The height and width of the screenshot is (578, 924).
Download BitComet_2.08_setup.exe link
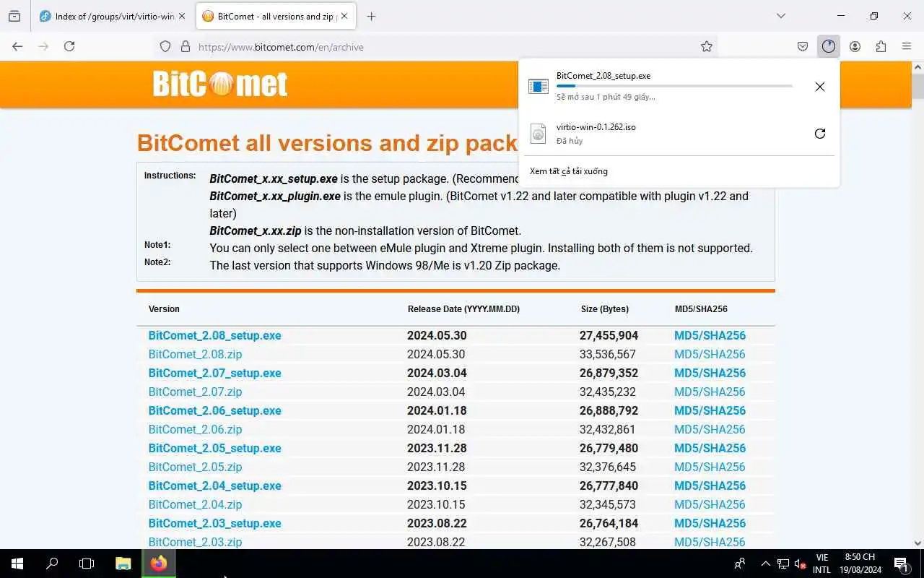pyautogui.click(x=214, y=335)
